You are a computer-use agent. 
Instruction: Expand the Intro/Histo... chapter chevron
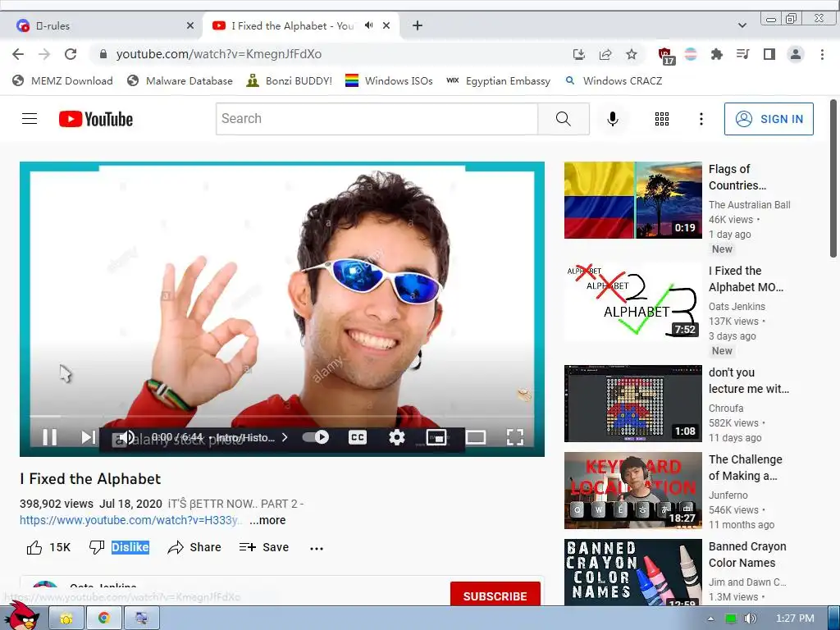pyautogui.click(x=285, y=437)
